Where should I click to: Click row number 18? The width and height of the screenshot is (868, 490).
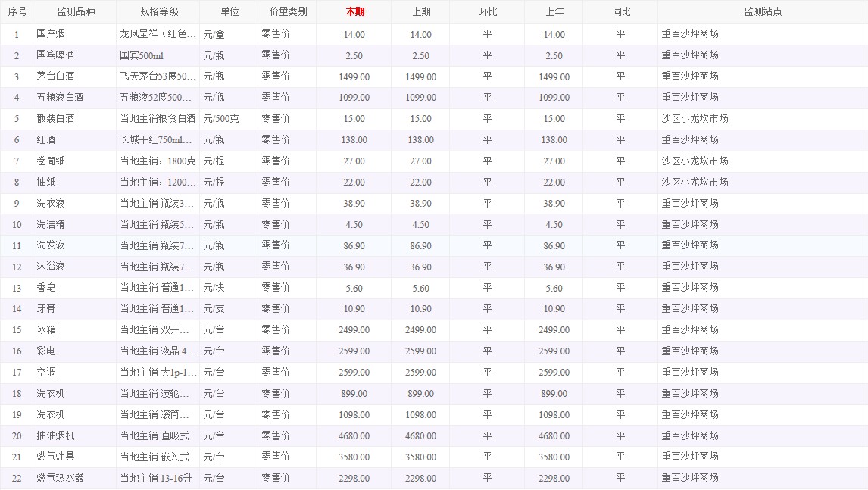coord(17,394)
